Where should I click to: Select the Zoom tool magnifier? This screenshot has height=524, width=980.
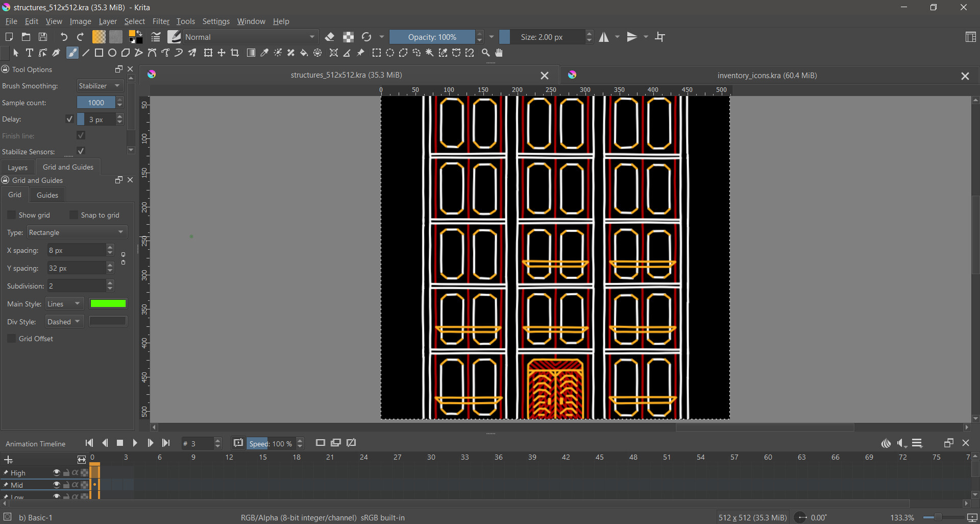pyautogui.click(x=486, y=53)
